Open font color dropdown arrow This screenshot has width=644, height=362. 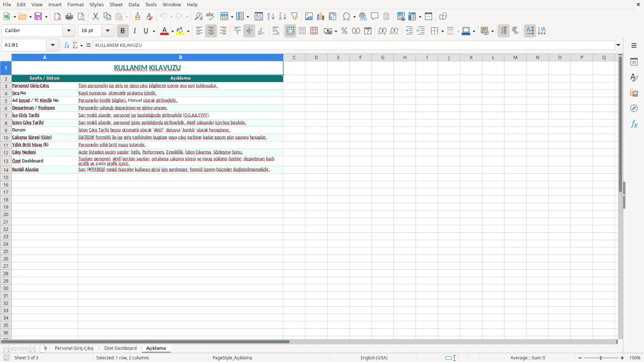[x=172, y=32]
